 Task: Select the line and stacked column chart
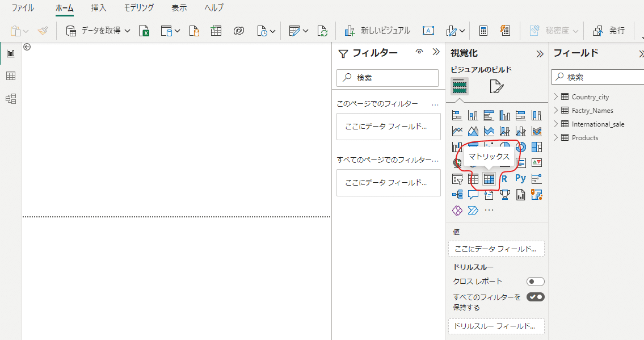(505, 131)
